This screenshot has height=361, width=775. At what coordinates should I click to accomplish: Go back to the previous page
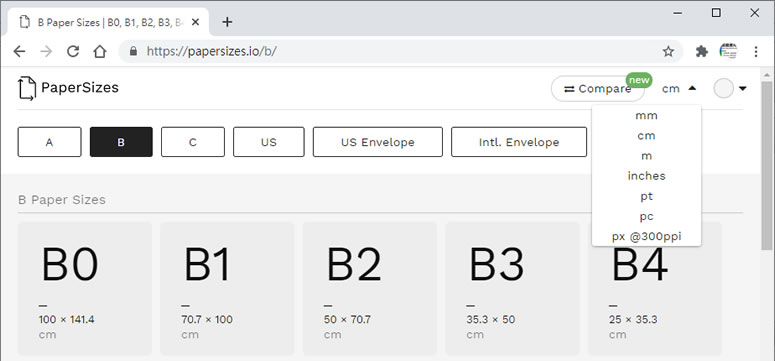pyautogui.click(x=19, y=51)
